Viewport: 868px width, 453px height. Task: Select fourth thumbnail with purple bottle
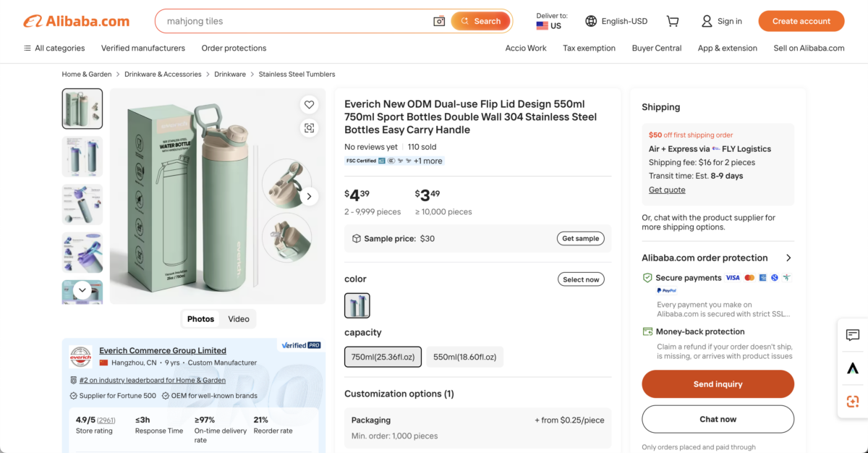pyautogui.click(x=82, y=252)
